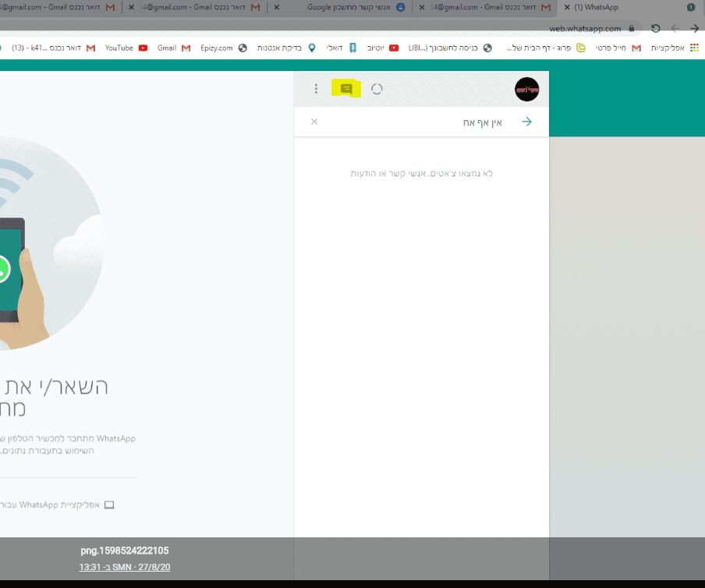The height and width of the screenshot is (588, 705).
Task: Click the web.whatsapp.com address bar
Action: point(584,29)
